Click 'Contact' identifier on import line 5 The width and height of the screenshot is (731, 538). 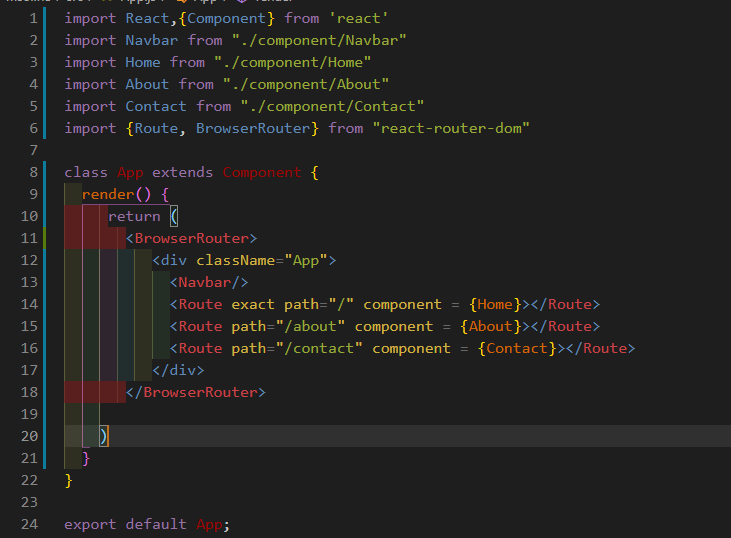click(156, 106)
